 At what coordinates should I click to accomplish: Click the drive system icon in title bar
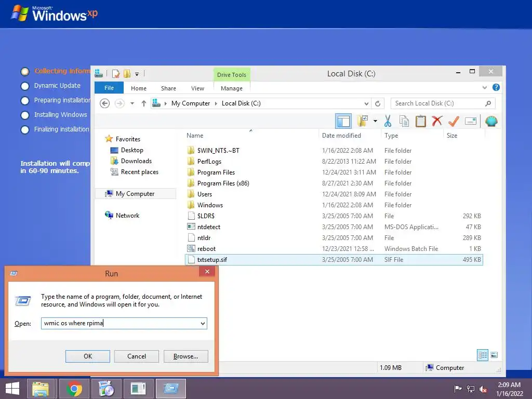(99, 73)
